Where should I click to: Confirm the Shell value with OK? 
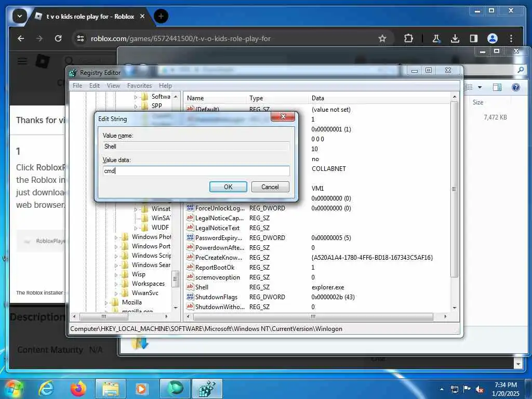(x=228, y=187)
